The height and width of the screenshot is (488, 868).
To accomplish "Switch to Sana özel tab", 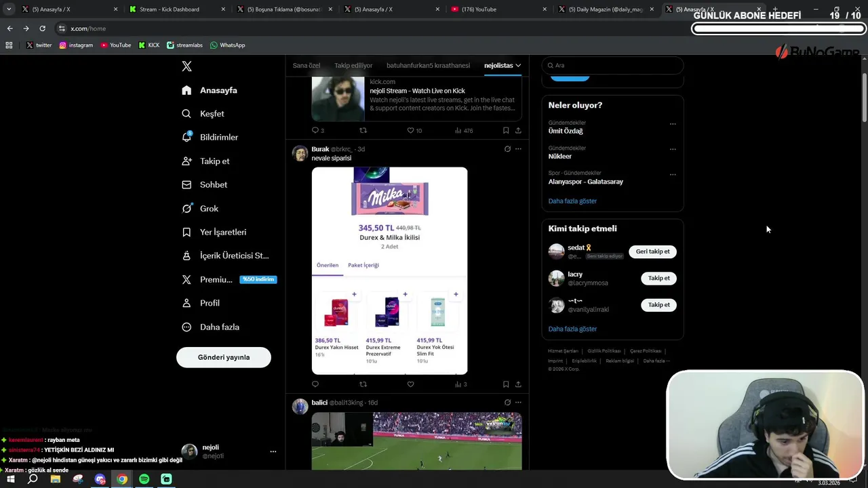I will point(307,66).
